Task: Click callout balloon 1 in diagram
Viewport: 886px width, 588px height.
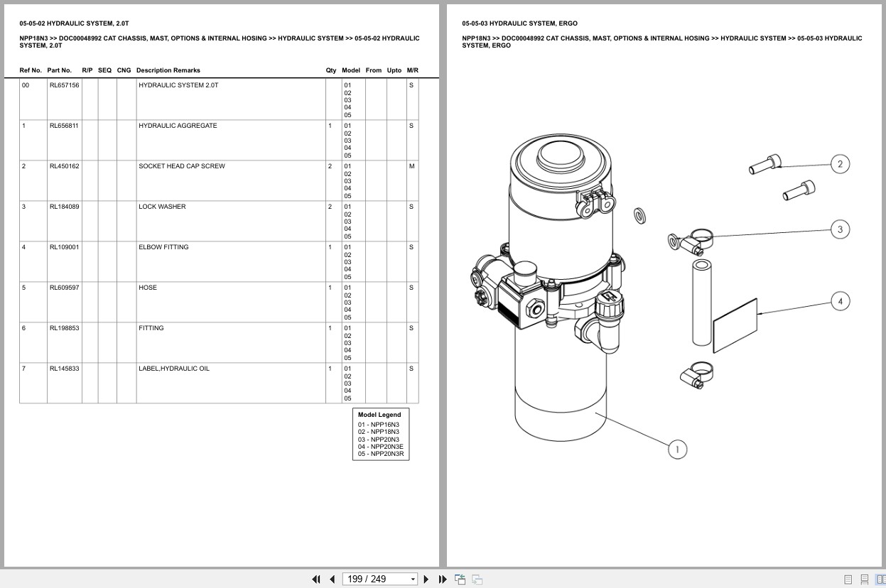Action: point(677,450)
